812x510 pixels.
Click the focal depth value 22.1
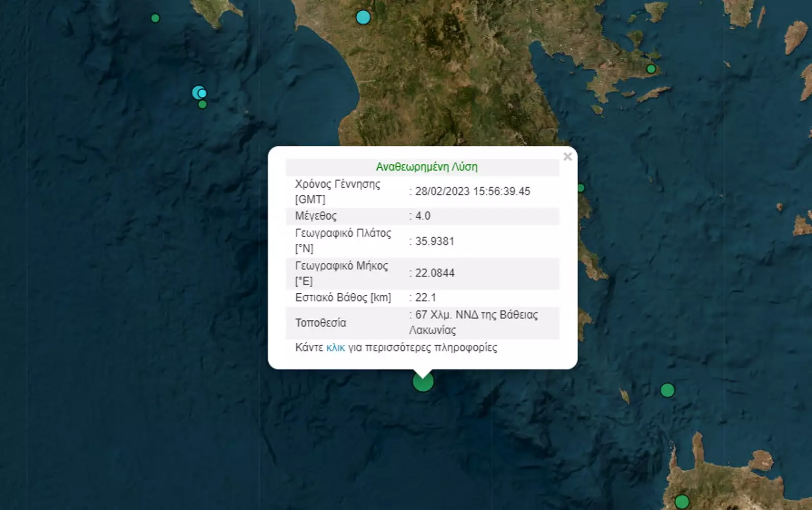click(x=426, y=297)
